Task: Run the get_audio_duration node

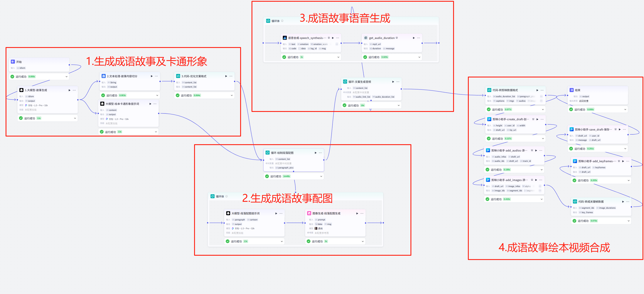Action: (414, 38)
